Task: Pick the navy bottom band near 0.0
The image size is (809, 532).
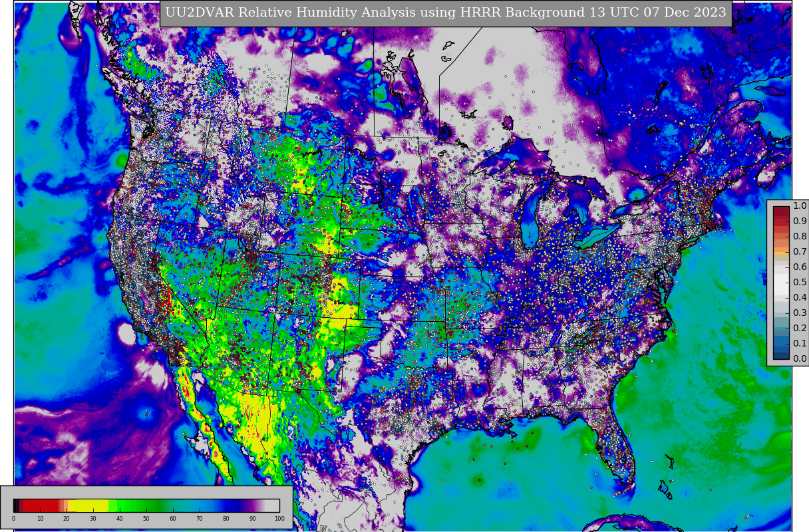Action: click(781, 355)
